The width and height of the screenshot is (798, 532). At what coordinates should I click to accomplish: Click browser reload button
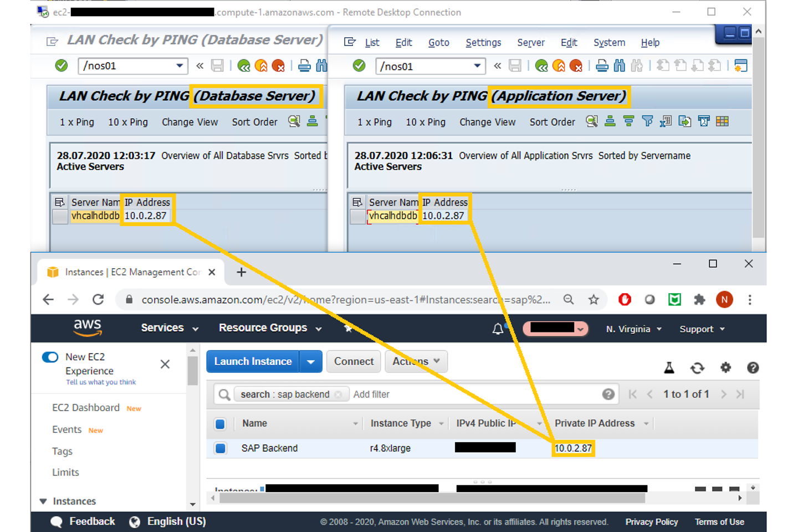coord(98,300)
